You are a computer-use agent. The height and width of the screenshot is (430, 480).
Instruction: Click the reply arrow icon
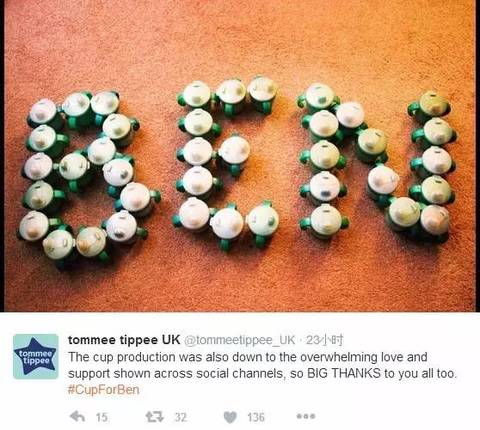coord(78,417)
